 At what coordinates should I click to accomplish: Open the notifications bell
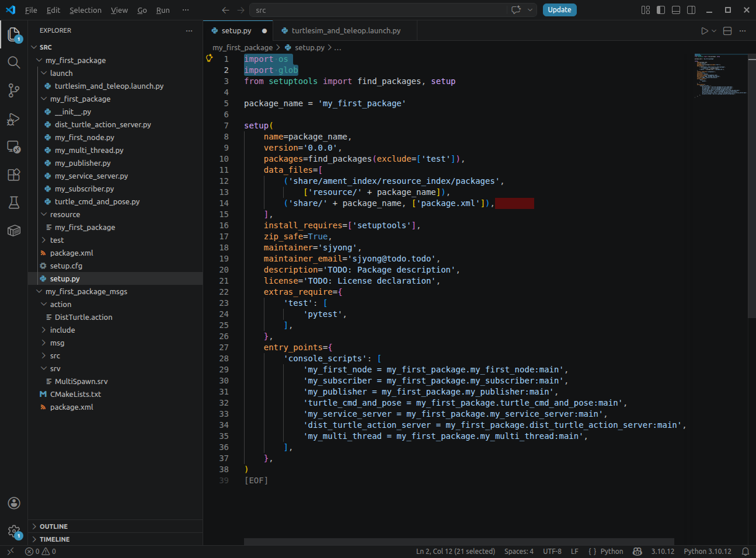[745, 551]
